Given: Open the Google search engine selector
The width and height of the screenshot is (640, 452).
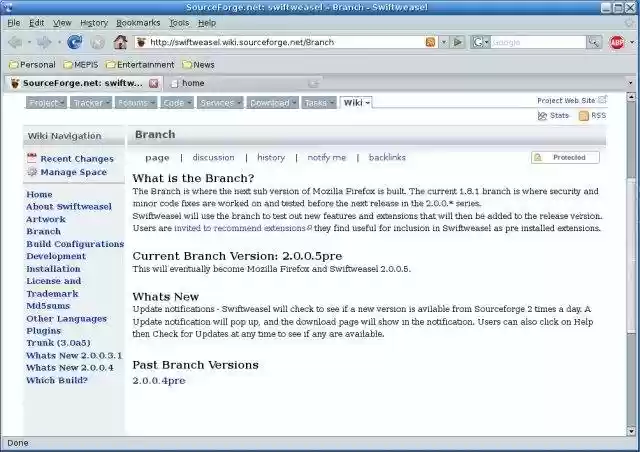Looking at the screenshot, I should (480, 42).
